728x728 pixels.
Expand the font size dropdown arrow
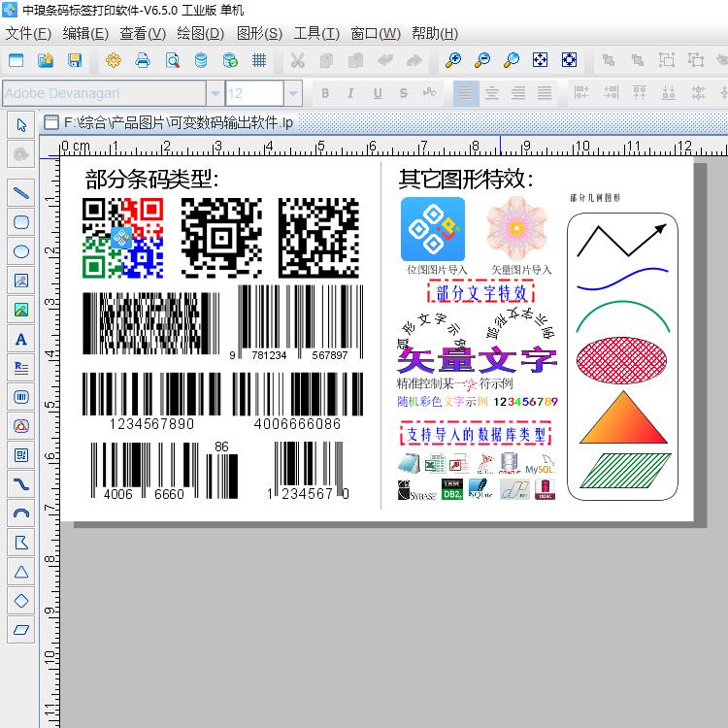[x=293, y=93]
